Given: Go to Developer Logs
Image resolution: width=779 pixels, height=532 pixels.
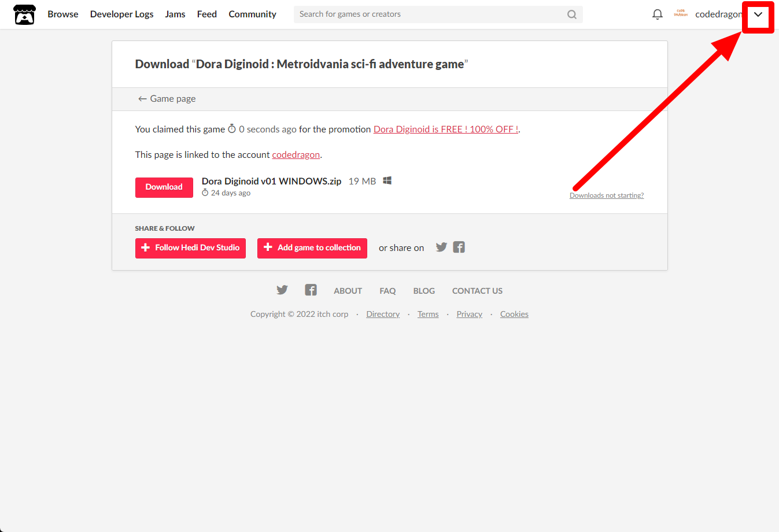Looking at the screenshot, I should click(122, 14).
